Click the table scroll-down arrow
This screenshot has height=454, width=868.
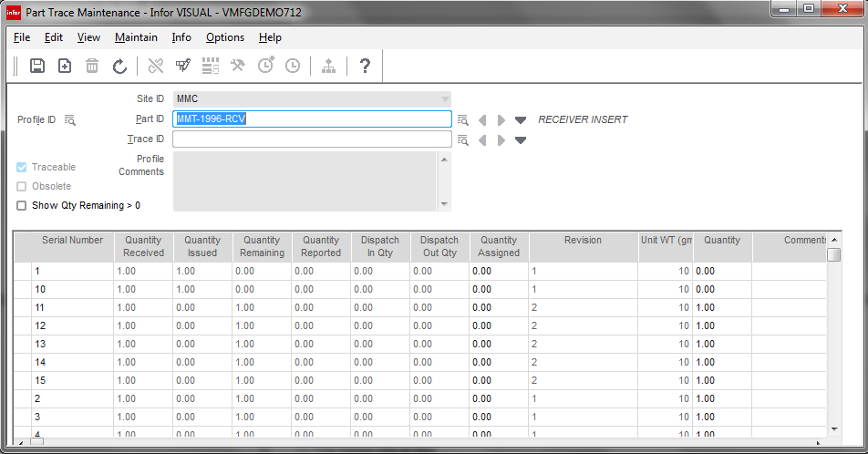point(834,429)
